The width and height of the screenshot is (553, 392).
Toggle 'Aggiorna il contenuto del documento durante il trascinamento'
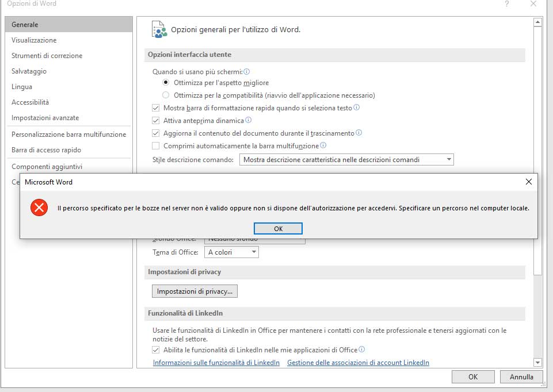155,133
